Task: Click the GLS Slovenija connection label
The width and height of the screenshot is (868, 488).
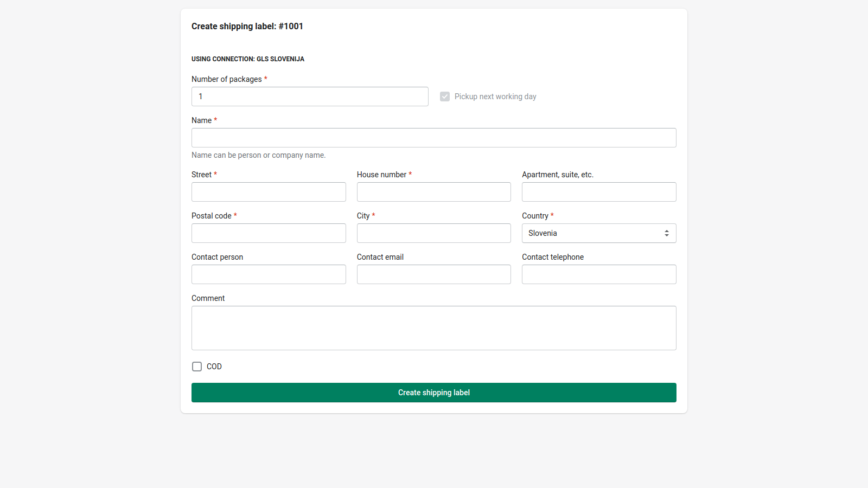Action: (x=247, y=59)
